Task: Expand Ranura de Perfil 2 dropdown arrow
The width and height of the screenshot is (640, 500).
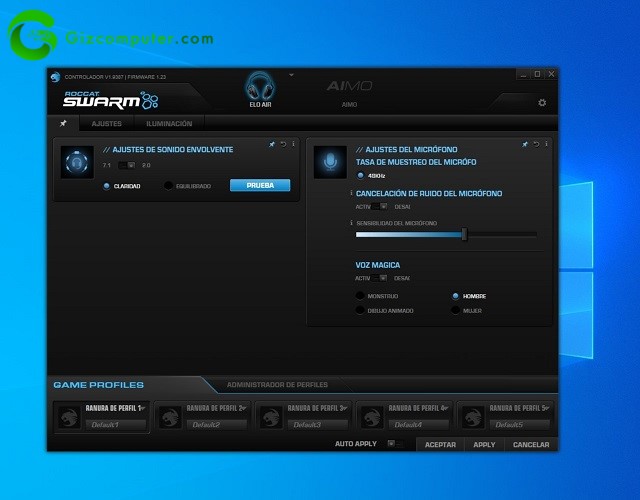Action: [x=244, y=408]
